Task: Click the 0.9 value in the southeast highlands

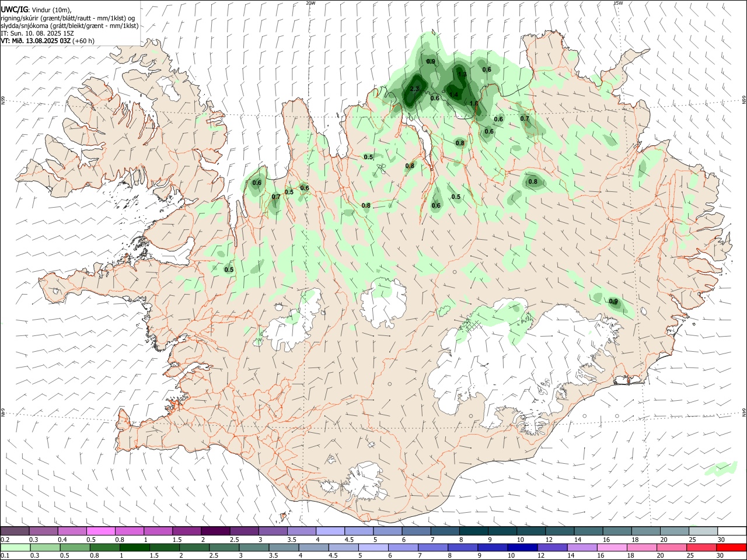Action: click(x=613, y=302)
